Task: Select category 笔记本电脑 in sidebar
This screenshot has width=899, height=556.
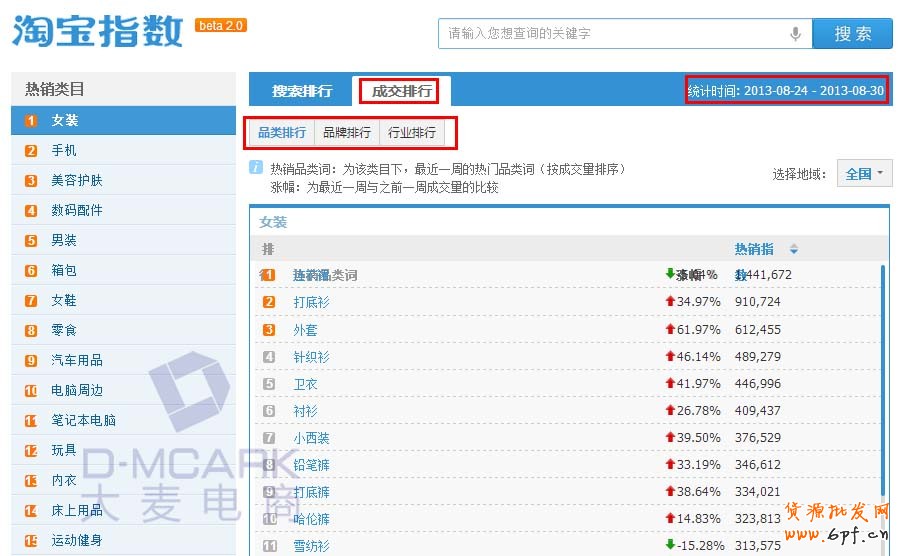Action: pos(123,420)
